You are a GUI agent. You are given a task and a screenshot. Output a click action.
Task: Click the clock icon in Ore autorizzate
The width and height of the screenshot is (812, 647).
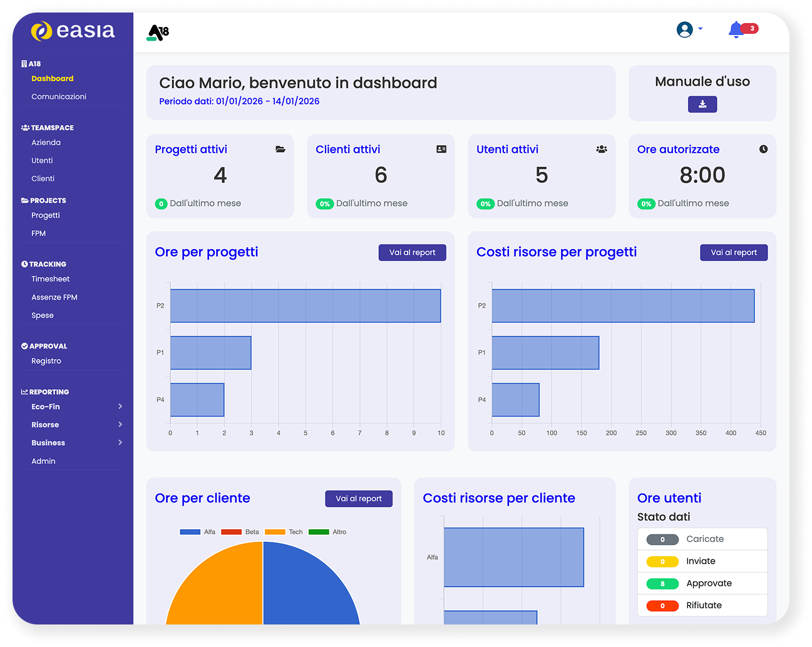[x=763, y=150]
